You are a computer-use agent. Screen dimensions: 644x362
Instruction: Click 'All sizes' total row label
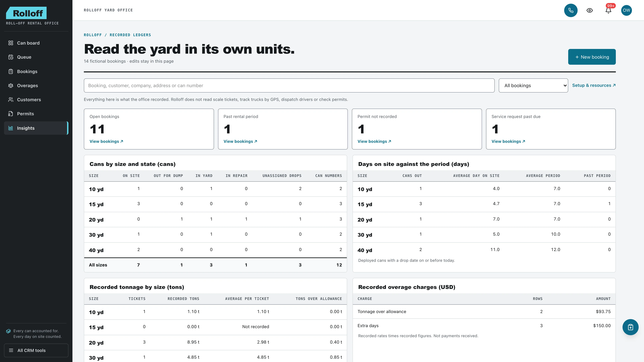(x=98, y=265)
